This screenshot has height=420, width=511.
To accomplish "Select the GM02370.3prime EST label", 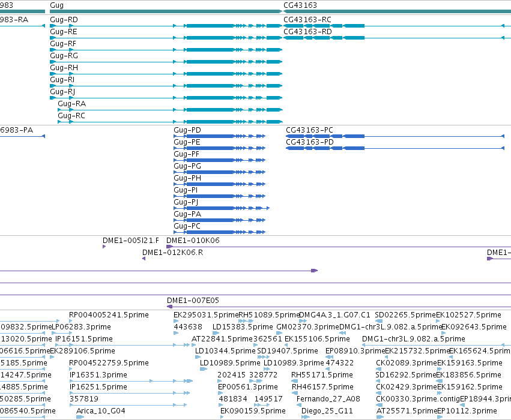I will [x=307, y=327].
